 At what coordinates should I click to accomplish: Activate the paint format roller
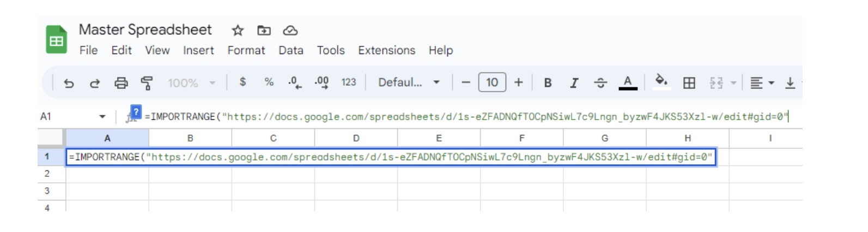147,83
